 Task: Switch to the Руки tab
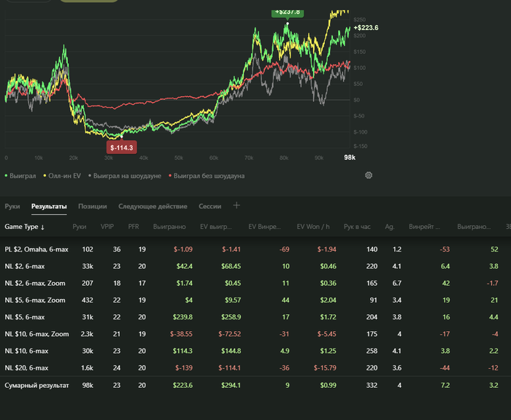tap(12, 206)
